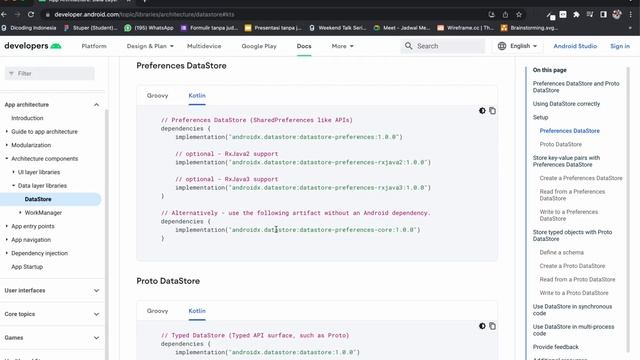The image size is (640, 360).
Task: Open the Multidevice nav item
Action: [x=204, y=46]
